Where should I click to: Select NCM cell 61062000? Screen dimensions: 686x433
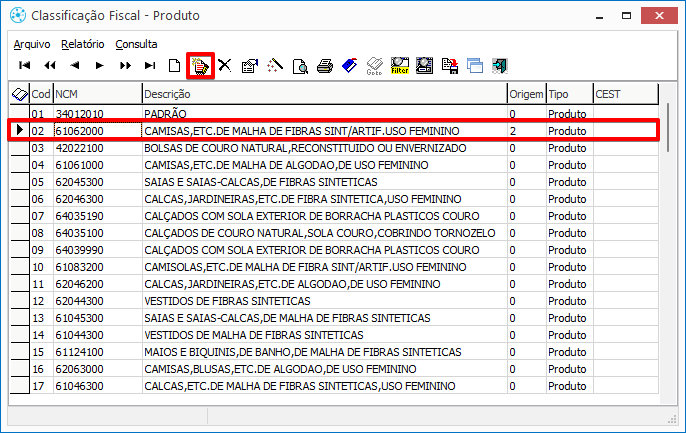(98, 131)
